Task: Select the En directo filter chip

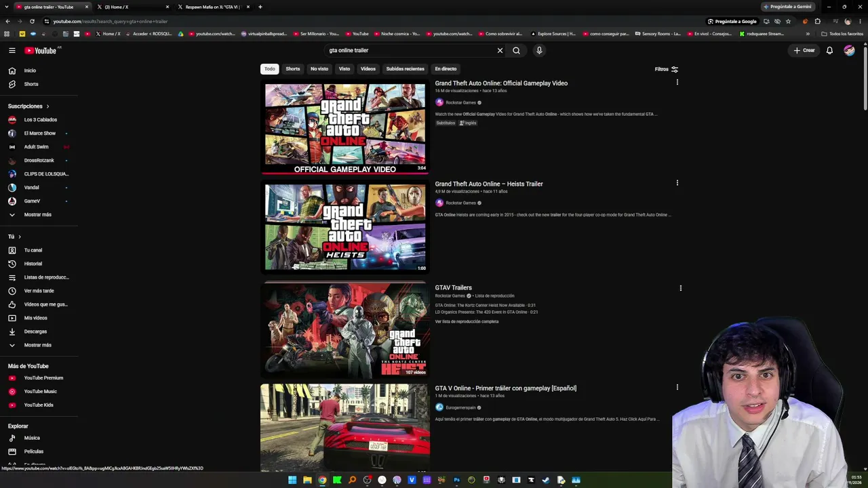Action: pyautogui.click(x=446, y=69)
